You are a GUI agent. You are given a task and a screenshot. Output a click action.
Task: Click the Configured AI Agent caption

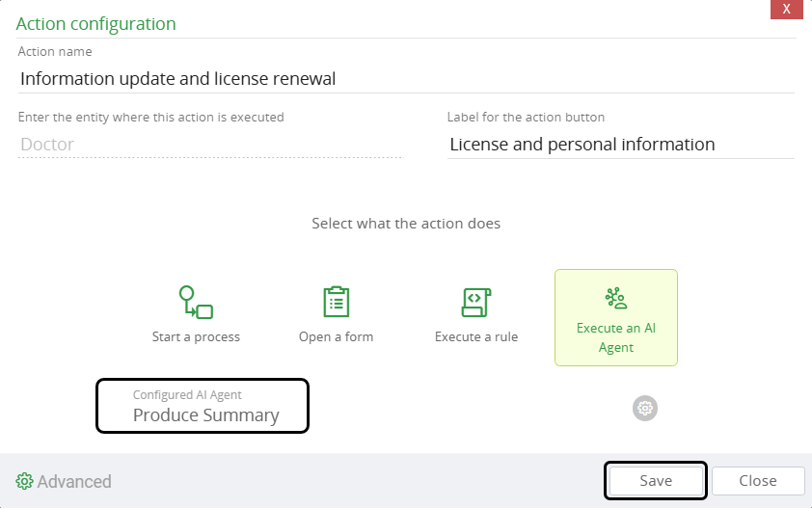187,394
